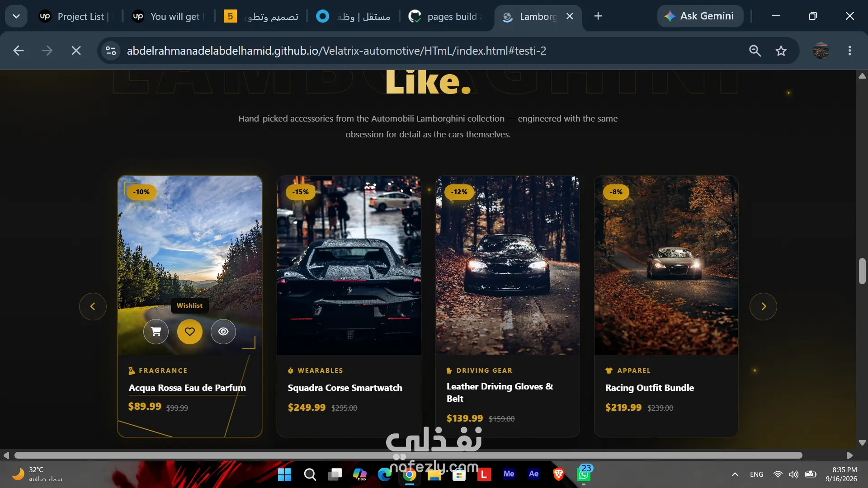Open Chrome three-dot menu

point(850,51)
